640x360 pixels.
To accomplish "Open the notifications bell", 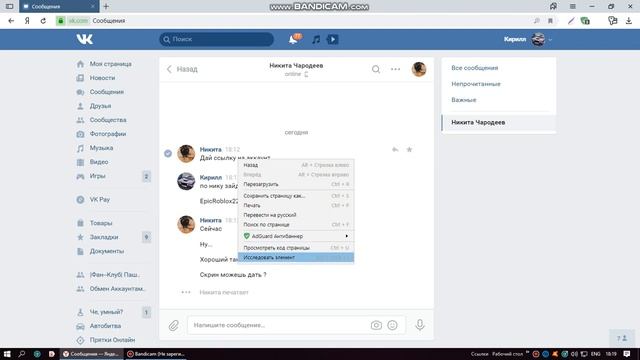I will pyautogui.click(x=293, y=39).
